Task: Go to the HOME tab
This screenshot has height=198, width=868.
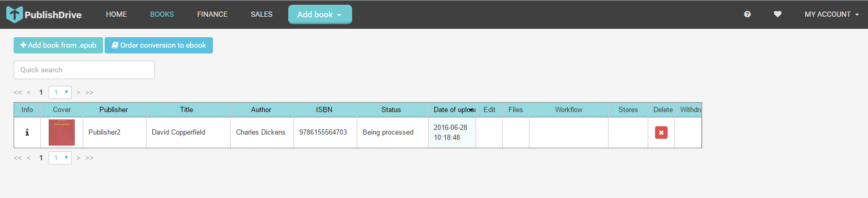Action: [116, 14]
